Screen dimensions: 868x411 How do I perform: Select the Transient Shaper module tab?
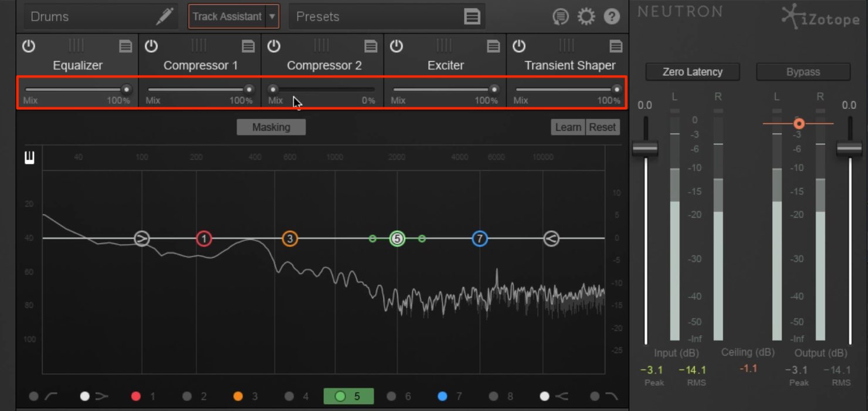pyautogui.click(x=569, y=66)
